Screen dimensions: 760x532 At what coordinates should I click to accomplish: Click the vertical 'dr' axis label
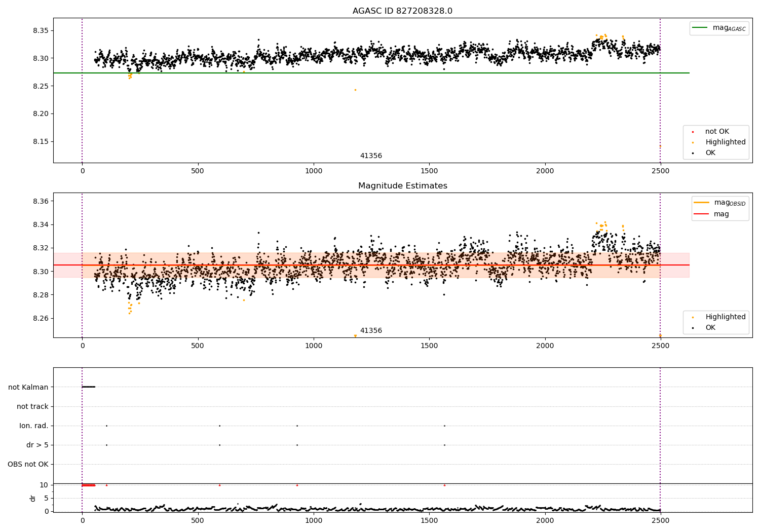(33, 498)
